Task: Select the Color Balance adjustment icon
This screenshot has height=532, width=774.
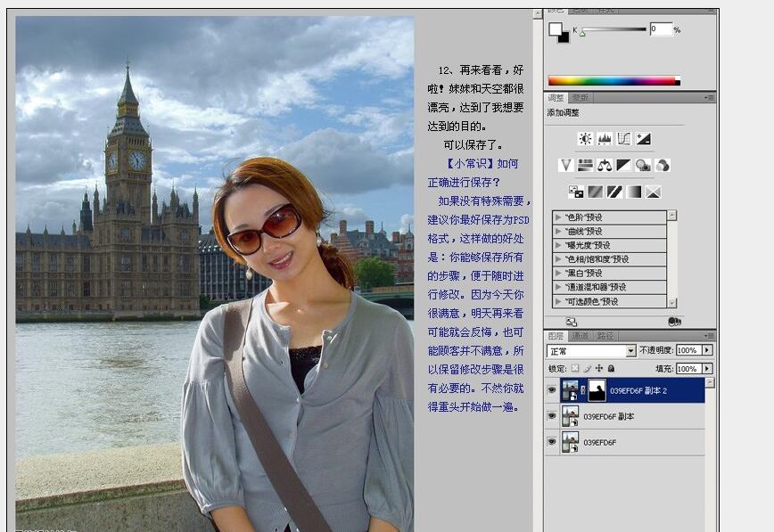Action: click(x=605, y=164)
